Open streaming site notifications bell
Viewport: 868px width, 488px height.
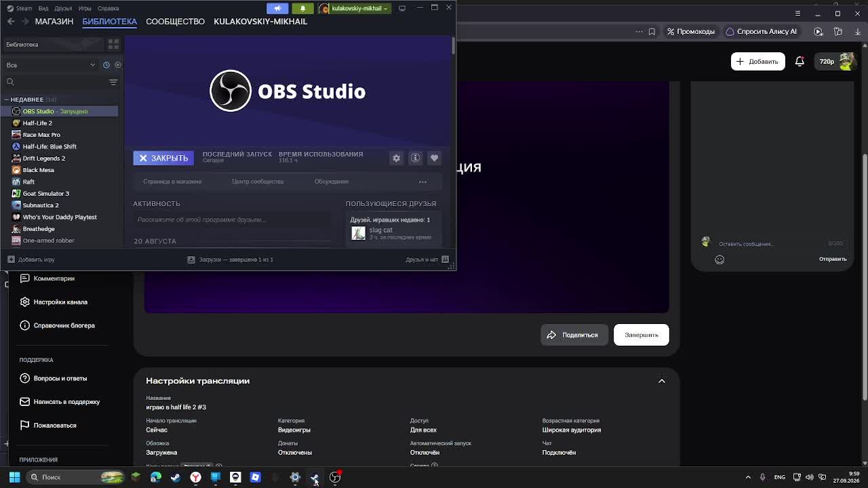800,62
